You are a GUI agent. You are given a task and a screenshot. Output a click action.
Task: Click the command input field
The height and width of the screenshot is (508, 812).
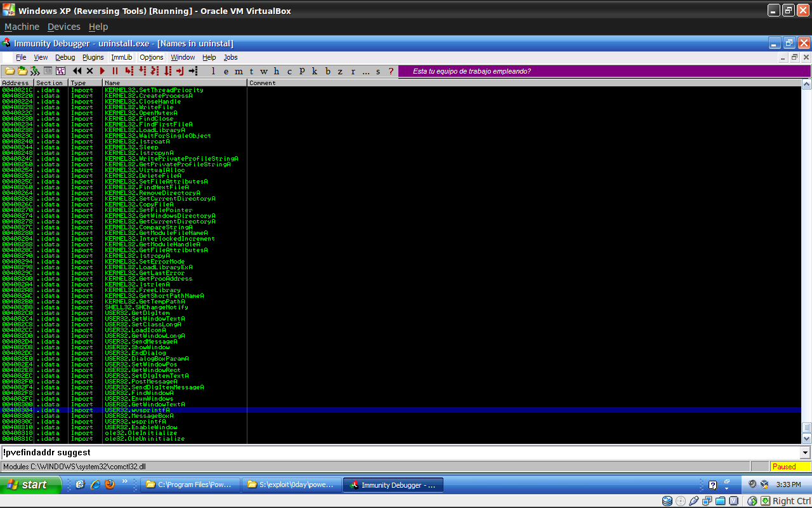tap(400, 453)
